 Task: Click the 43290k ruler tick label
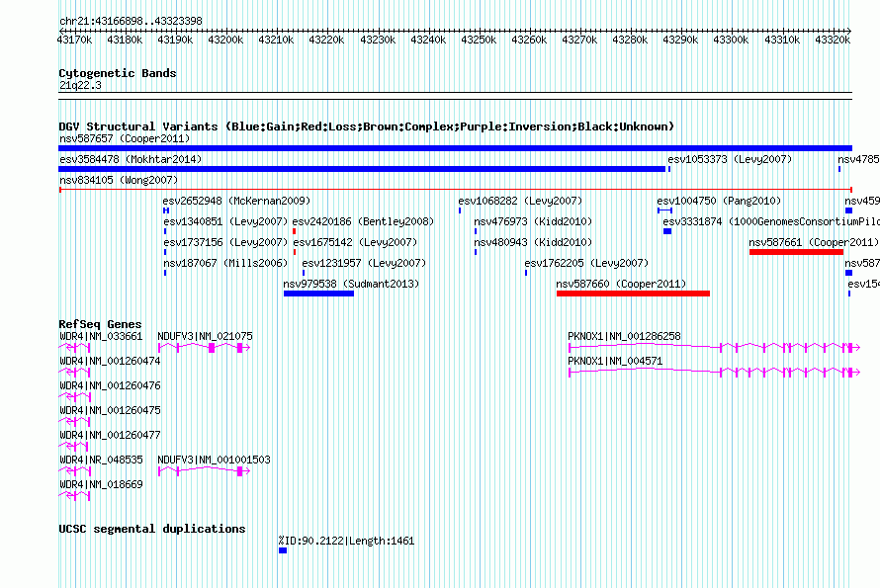(x=680, y=40)
